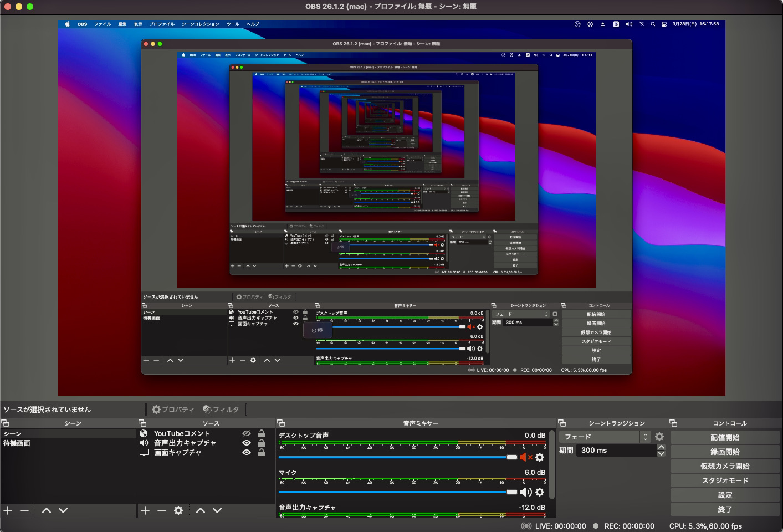
Task: Select the シーン scene in the list
Action: click(x=68, y=434)
